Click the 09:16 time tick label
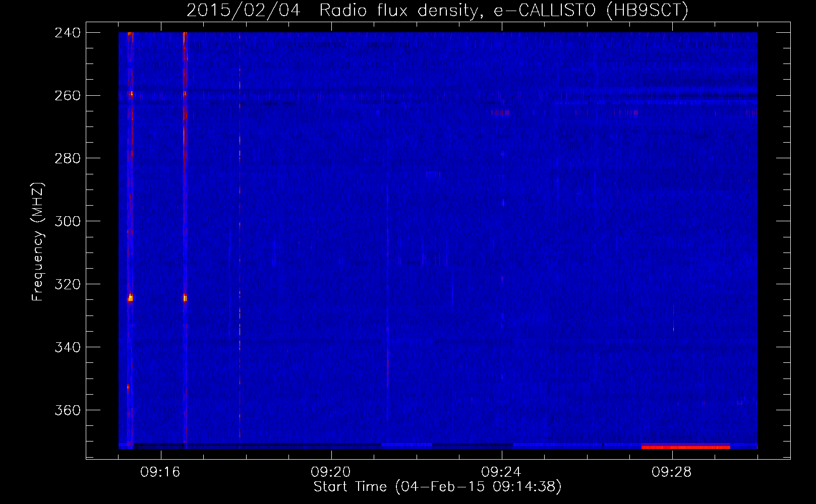Screen dimensions: 816x504 tap(160, 472)
